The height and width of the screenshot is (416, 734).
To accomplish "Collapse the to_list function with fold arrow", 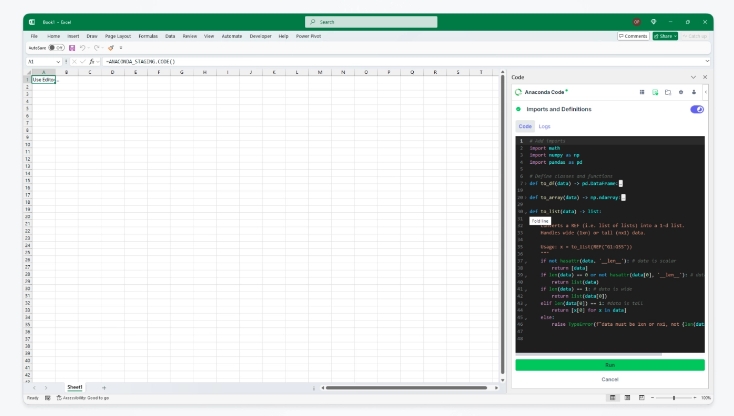I will point(526,211).
